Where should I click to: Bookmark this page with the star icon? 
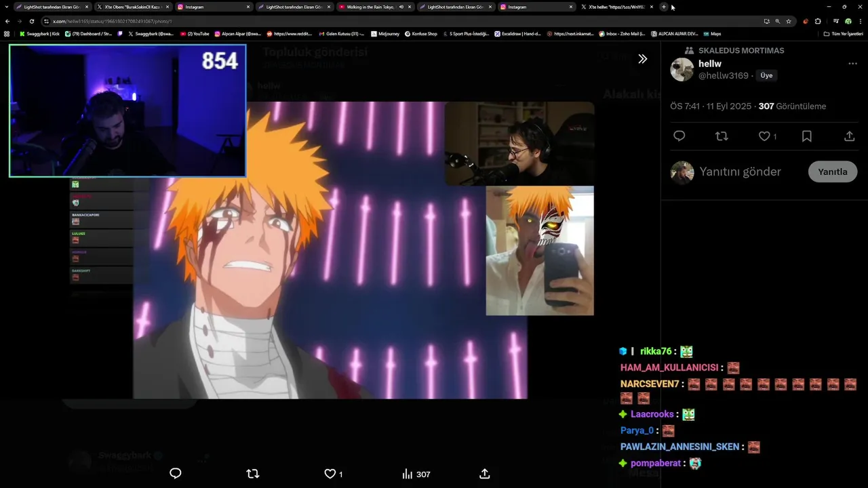pyautogui.click(x=789, y=21)
